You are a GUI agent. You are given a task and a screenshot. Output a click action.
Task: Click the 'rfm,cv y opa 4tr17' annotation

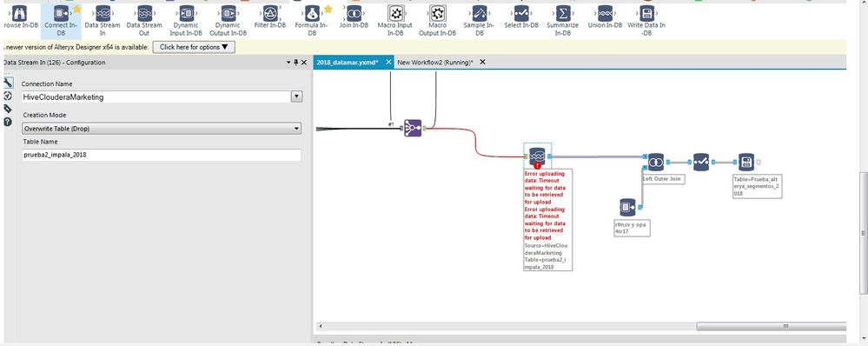point(633,228)
